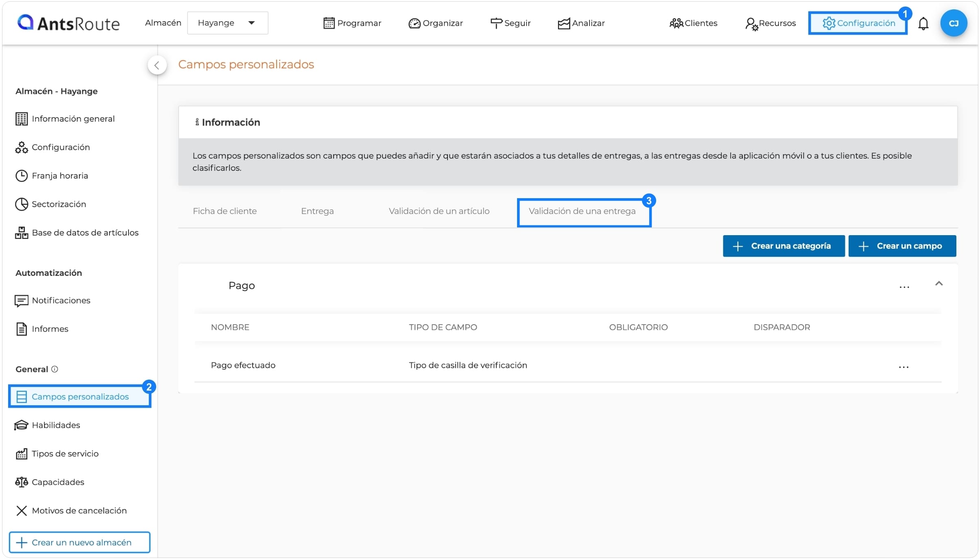Screen dimensions: 980x559
Task: Switch to Validación de un artículo tab
Action: tap(439, 211)
